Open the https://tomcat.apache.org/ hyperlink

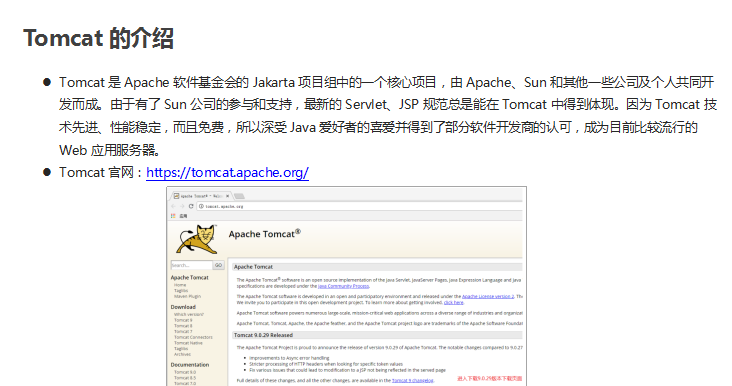(x=227, y=173)
